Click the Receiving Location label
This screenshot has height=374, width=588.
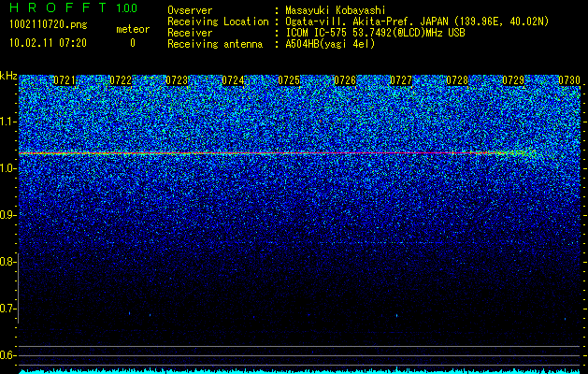(x=218, y=22)
